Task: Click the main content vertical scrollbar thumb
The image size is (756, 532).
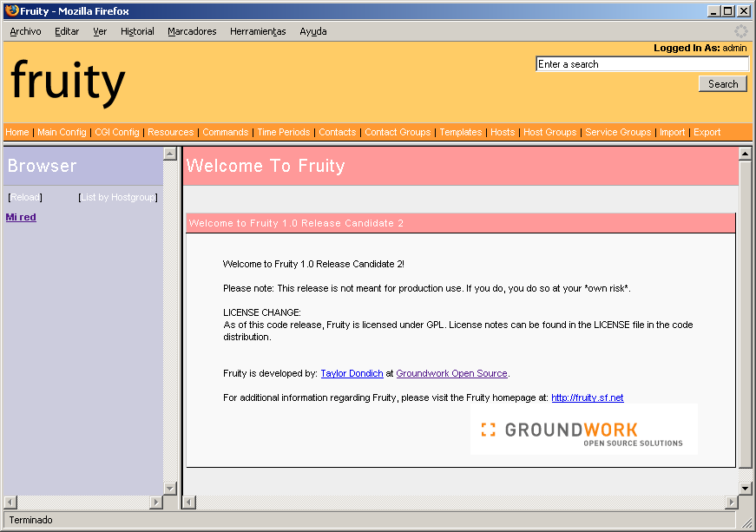Action: point(745,314)
